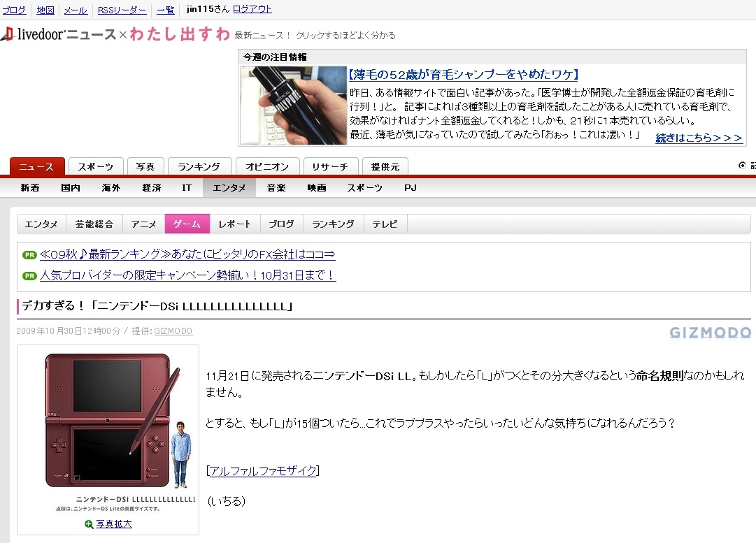The width and height of the screenshot is (756, 543).
Task: Select the ニュース main tab
Action: coord(37,167)
